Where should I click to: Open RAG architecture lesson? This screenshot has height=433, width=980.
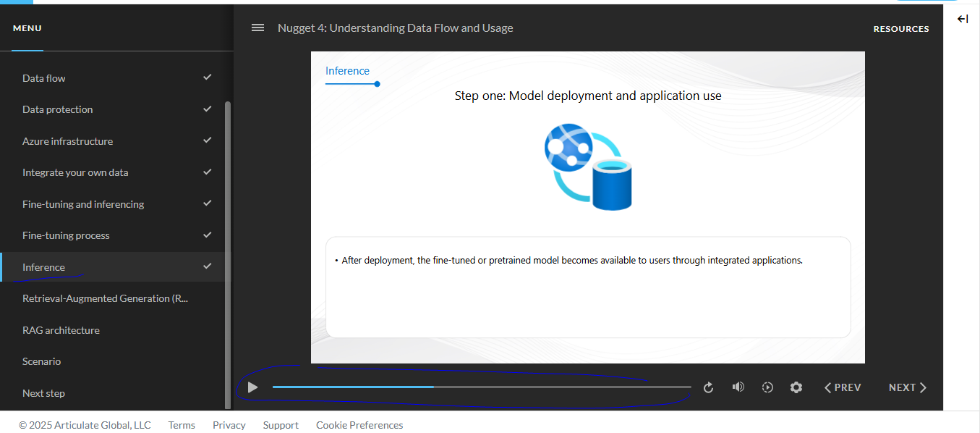[116, 330]
